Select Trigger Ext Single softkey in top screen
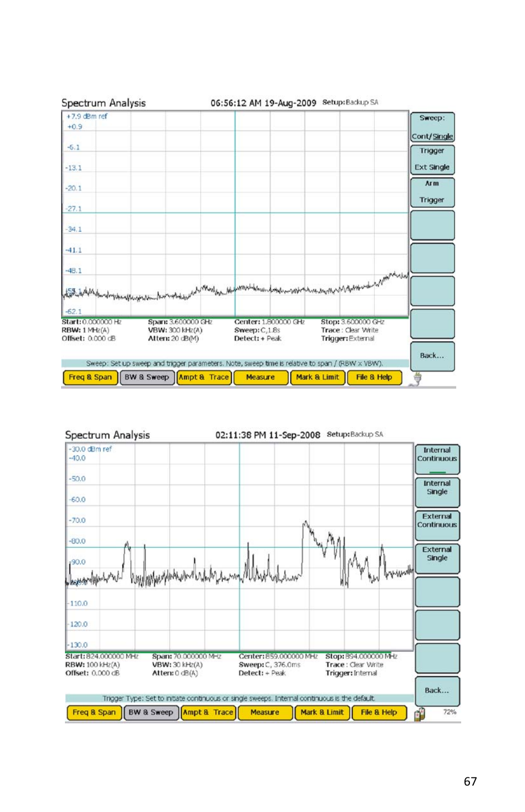This screenshot has width=525, height=812. tap(432, 160)
